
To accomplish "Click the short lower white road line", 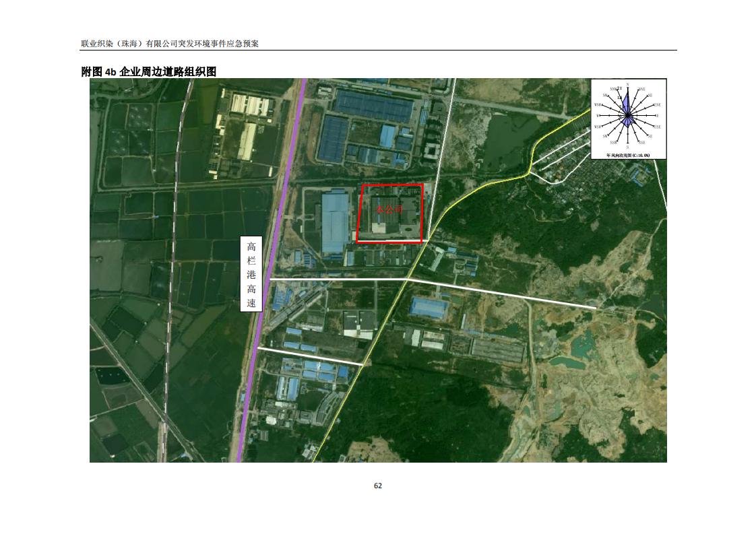I will pos(310,357).
